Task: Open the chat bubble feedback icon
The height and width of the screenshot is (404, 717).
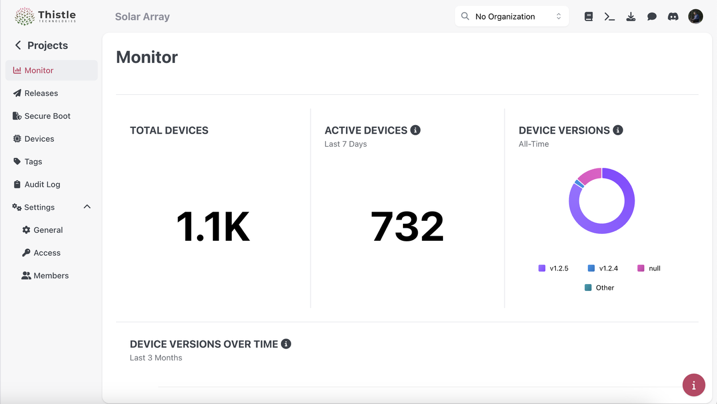Action: tap(652, 17)
